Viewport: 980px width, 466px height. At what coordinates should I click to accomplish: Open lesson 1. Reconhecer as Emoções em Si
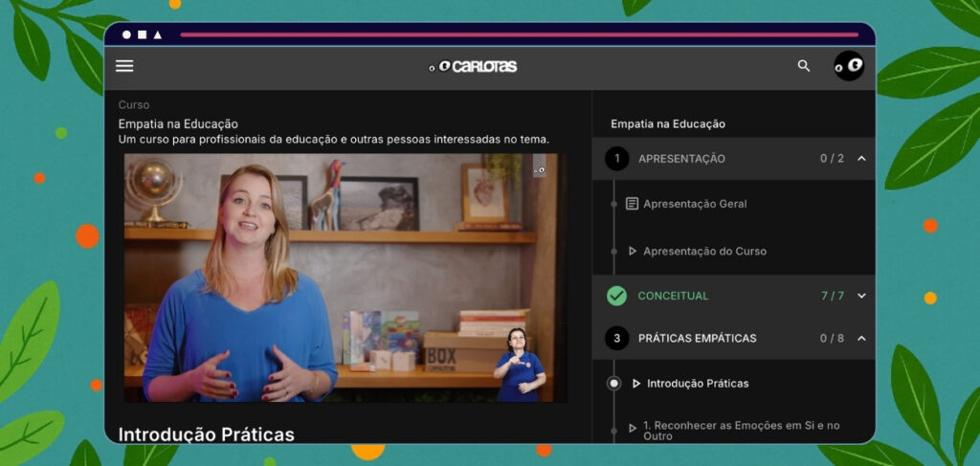tap(742, 431)
